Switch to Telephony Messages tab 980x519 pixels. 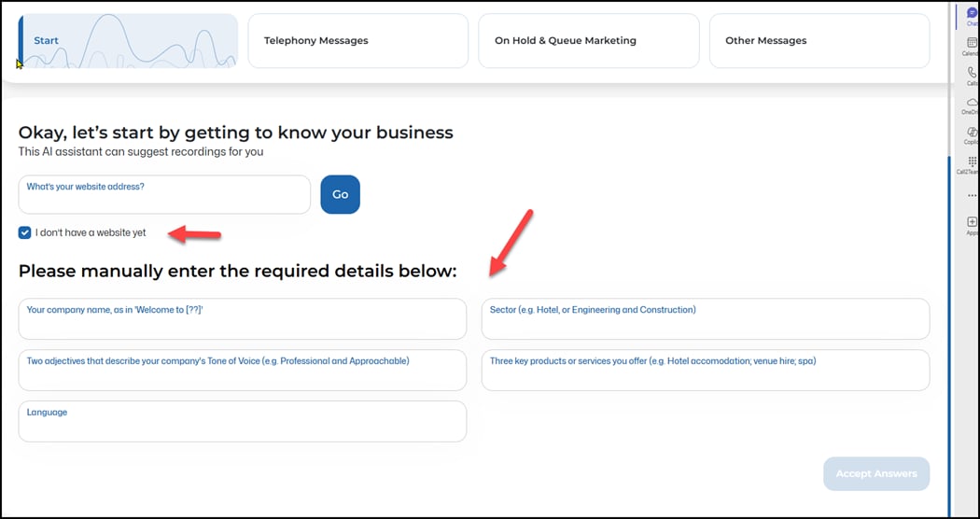click(357, 41)
